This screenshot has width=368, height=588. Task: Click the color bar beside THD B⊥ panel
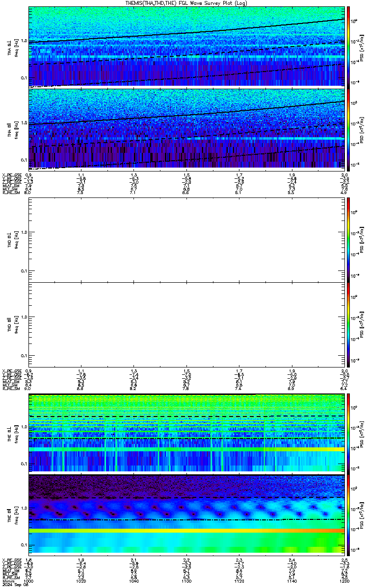(x=348, y=239)
